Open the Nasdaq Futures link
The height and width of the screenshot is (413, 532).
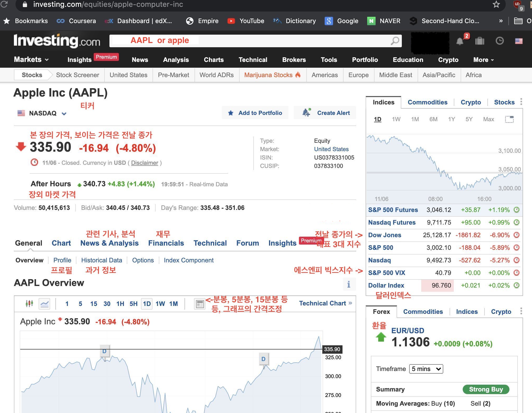(392, 222)
